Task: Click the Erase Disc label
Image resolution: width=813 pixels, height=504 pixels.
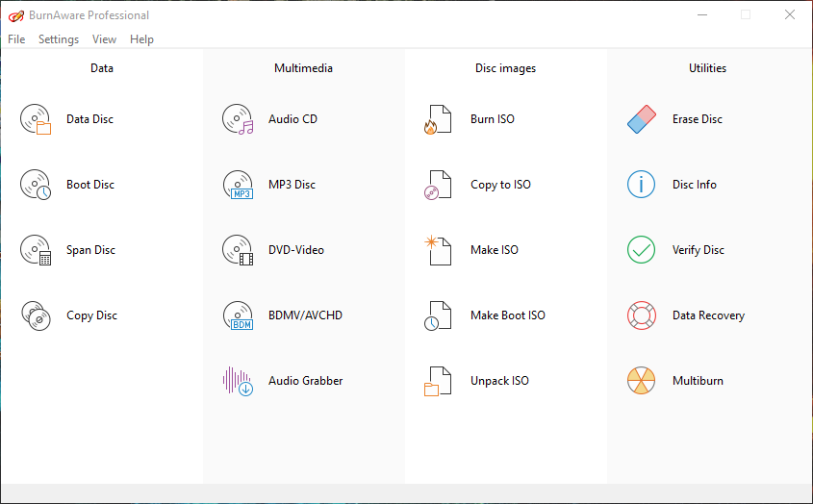Action: coord(698,119)
